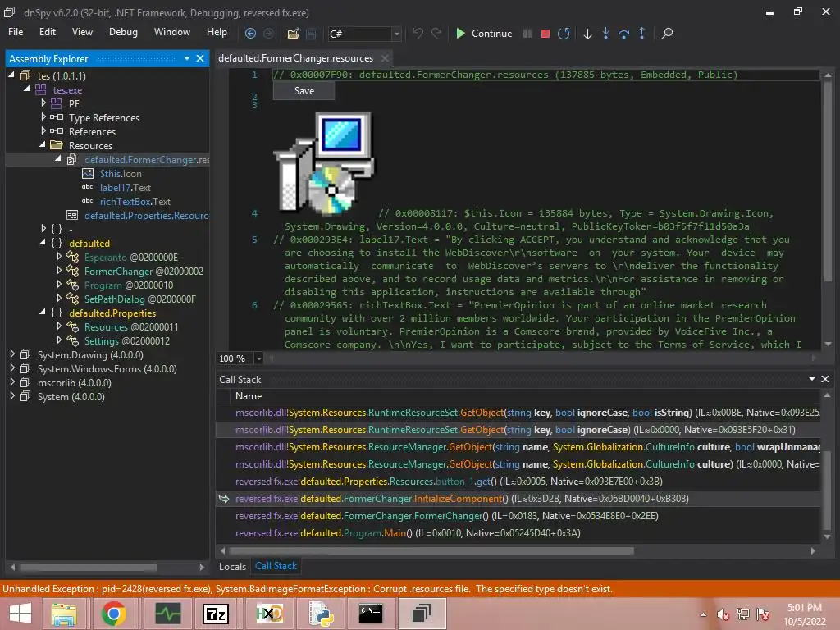Close the Call Stack panel
840x630 pixels.
click(825, 379)
